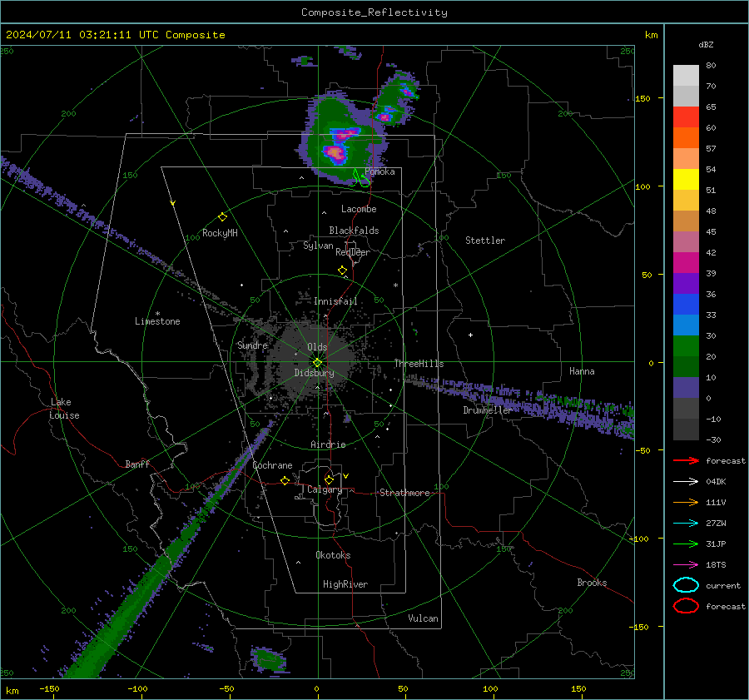
Task: Select the Olds town label
Action: tap(317, 347)
